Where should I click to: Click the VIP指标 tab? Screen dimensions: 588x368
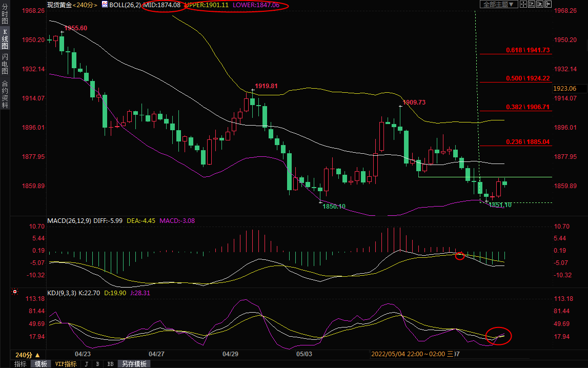point(66,364)
